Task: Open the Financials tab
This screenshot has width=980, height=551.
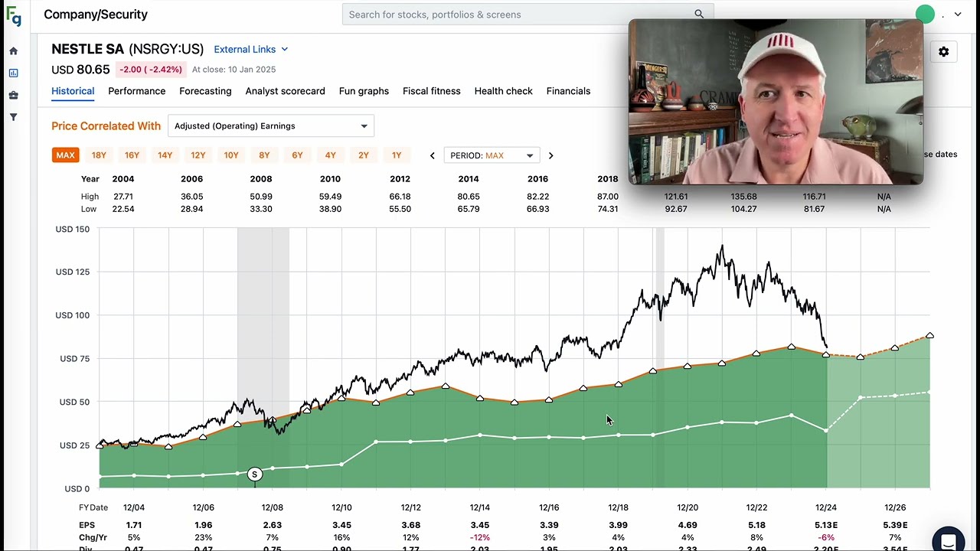Action: [568, 91]
